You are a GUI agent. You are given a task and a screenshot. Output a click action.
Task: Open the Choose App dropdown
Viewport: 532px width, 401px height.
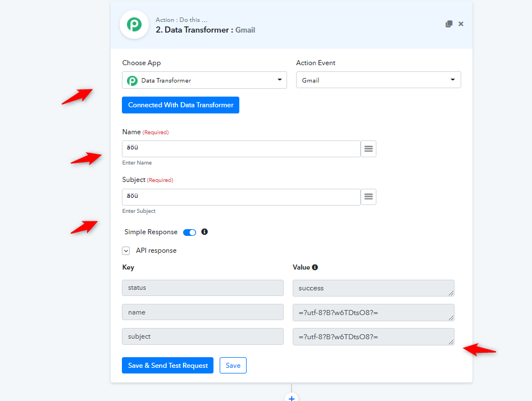coord(204,80)
